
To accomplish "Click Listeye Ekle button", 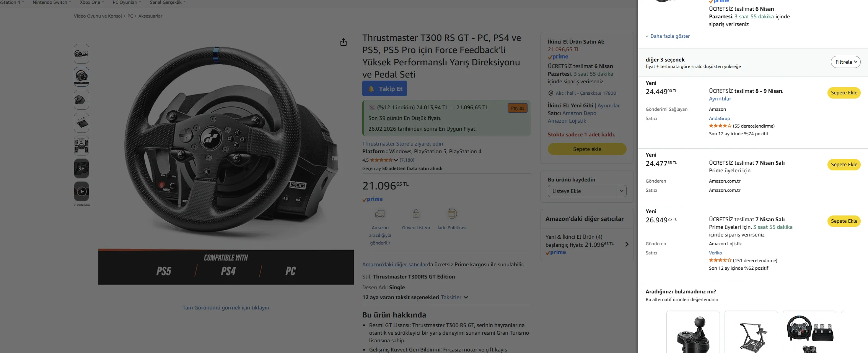I will click(582, 191).
